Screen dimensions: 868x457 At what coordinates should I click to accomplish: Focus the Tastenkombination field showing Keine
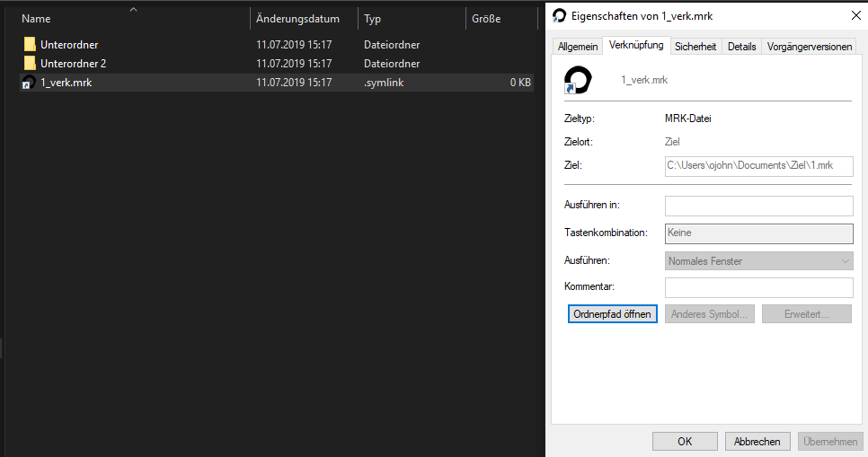tap(759, 233)
